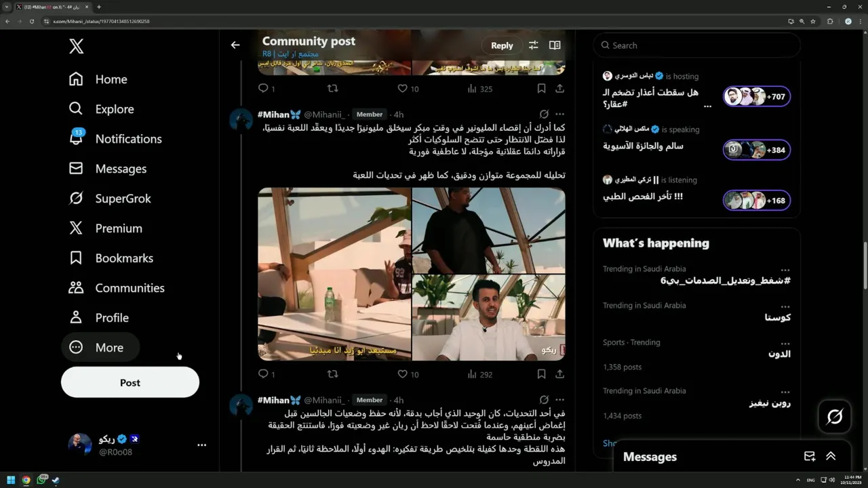Screen dimensions: 868x488
Task: Open Messages in the sidebar
Action: click(x=108, y=169)
